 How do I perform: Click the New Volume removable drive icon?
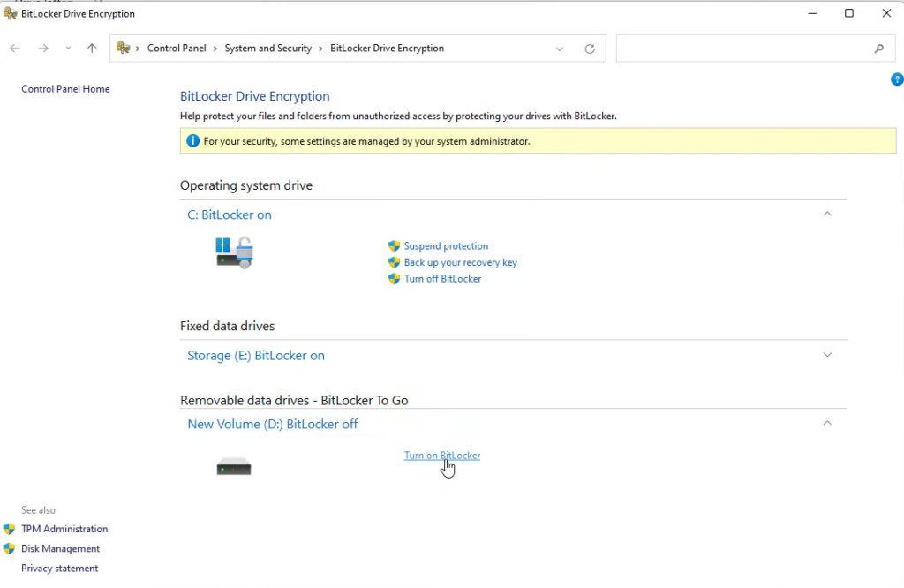coord(233,465)
